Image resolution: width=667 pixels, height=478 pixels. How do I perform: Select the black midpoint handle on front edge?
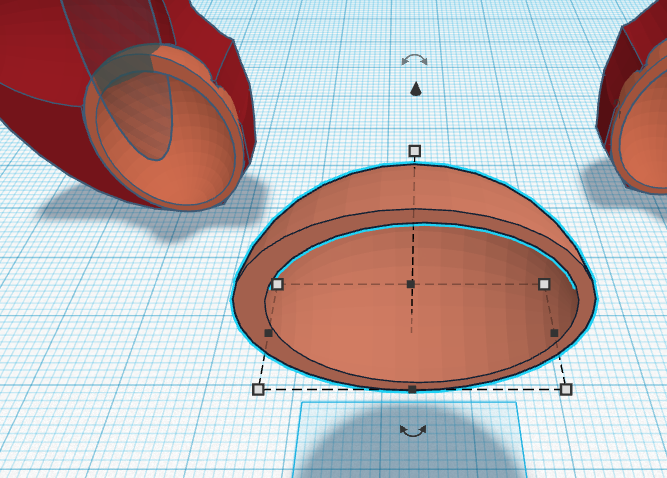click(412, 389)
